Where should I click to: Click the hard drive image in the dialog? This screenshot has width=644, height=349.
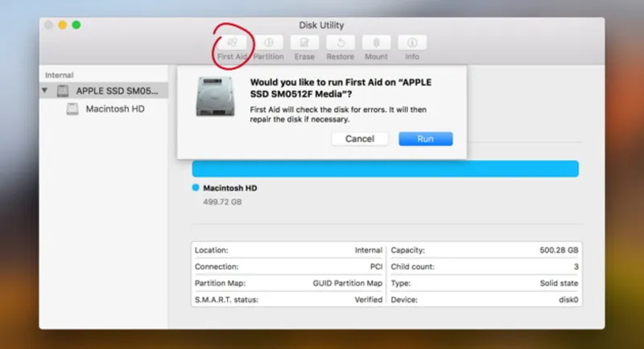(x=215, y=96)
